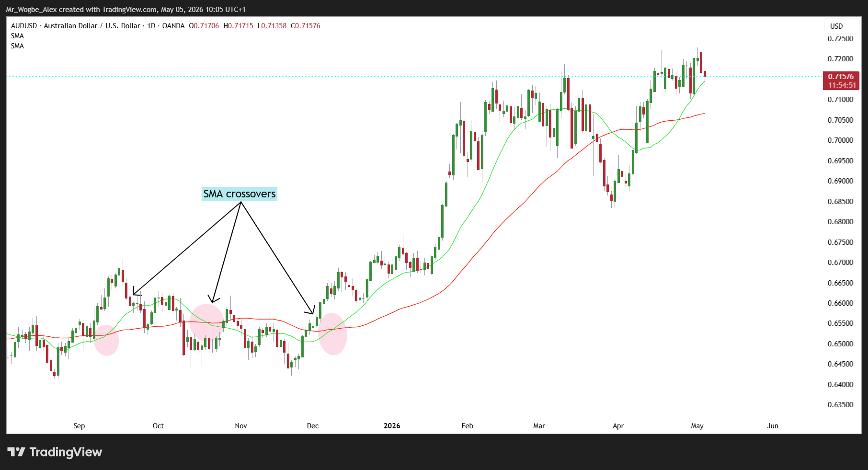Click the Dec label on the time axis
This screenshot has width=868, height=470.
point(313,426)
